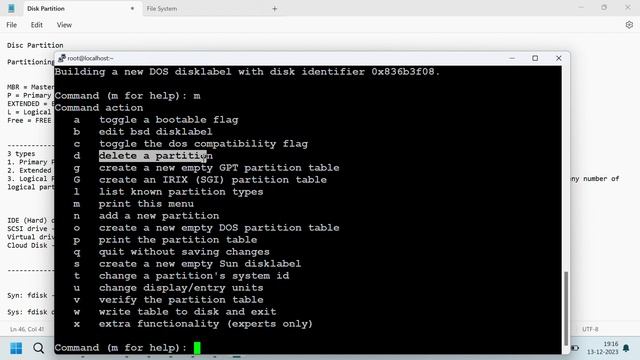Click the clock showing 19:16

tap(611, 344)
